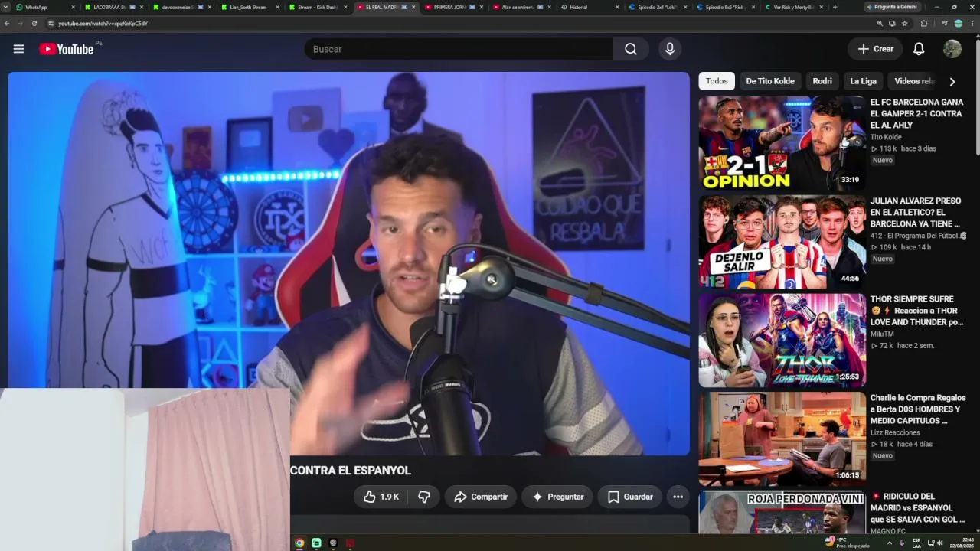980x551 pixels.
Task: Go to the YouTube home logo
Action: [66, 49]
